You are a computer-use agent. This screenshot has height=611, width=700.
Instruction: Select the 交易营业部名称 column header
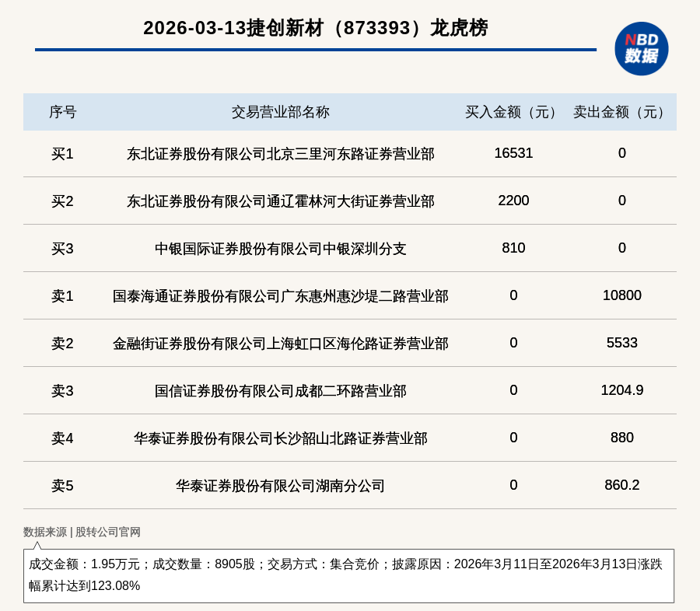tap(280, 112)
